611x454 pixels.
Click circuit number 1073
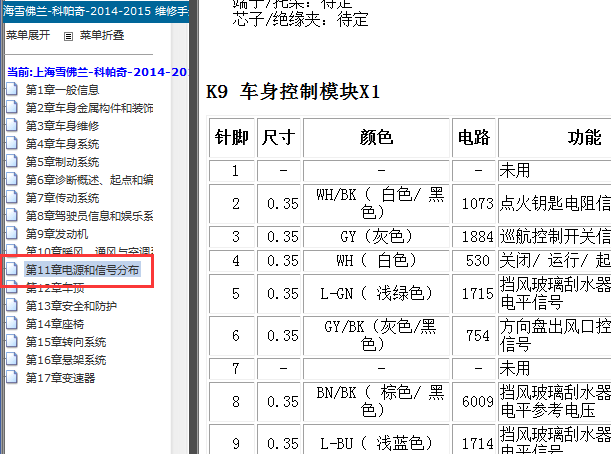click(x=477, y=204)
